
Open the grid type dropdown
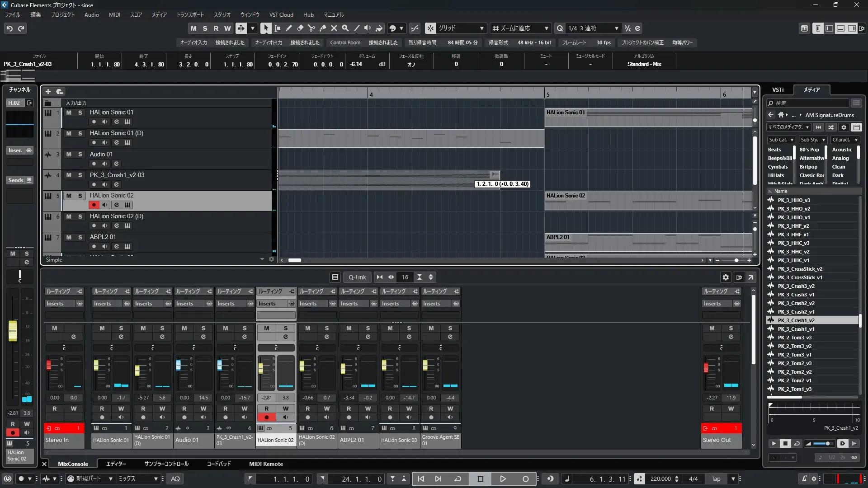482,28
